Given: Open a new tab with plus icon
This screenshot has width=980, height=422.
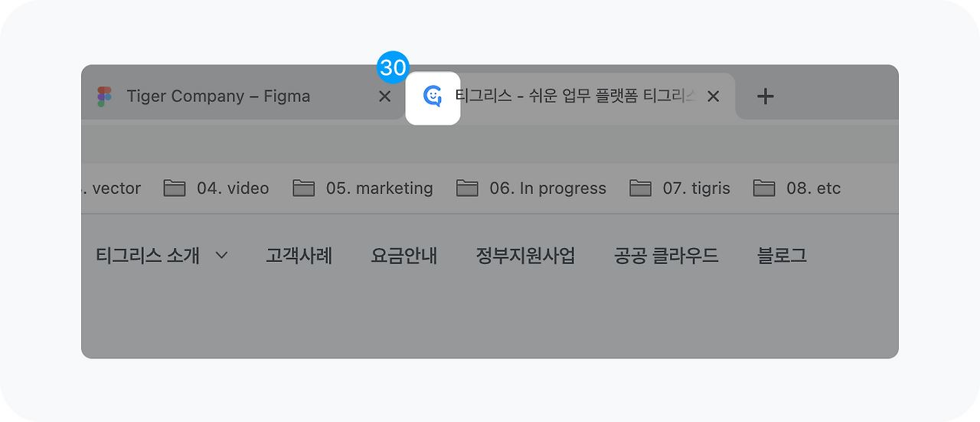Looking at the screenshot, I should 765,96.
